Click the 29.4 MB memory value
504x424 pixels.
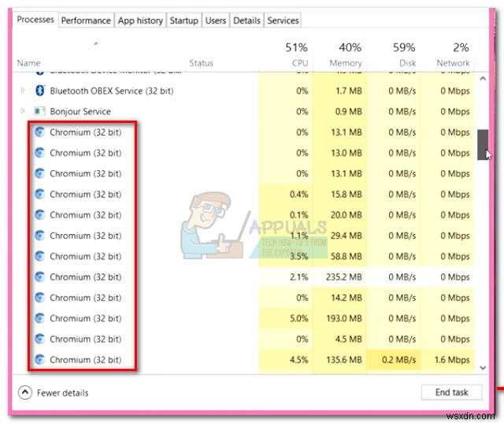click(346, 236)
